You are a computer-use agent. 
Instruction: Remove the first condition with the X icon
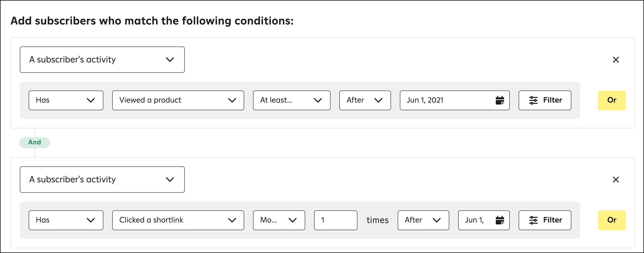tap(616, 60)
